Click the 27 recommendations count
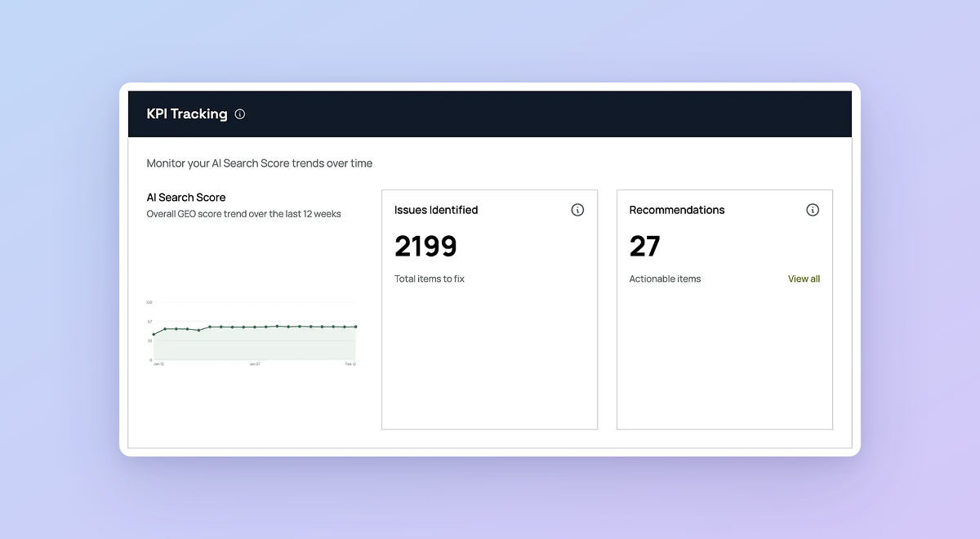This screenshot has height=539, width=980. tap(644, 246)
